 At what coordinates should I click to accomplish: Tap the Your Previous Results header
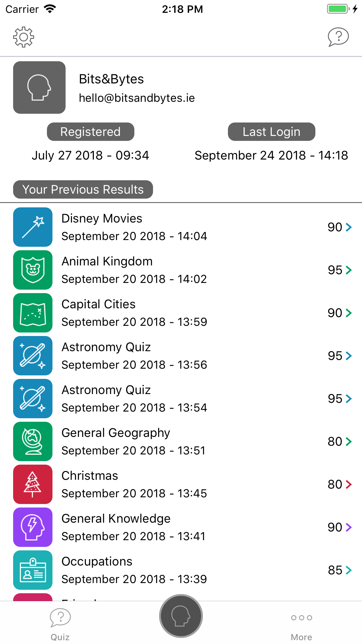(83, 190)
